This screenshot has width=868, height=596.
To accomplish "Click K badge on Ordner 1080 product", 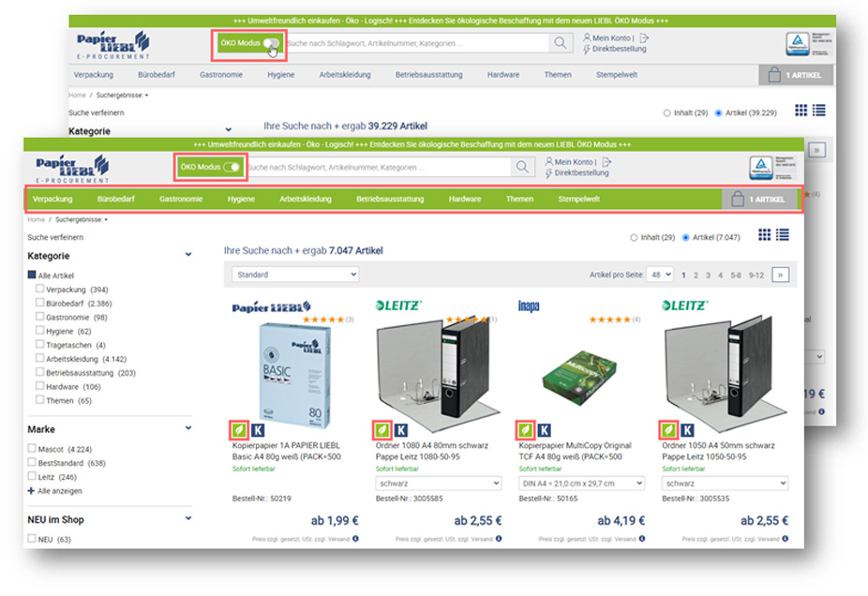I will [401, 430].
